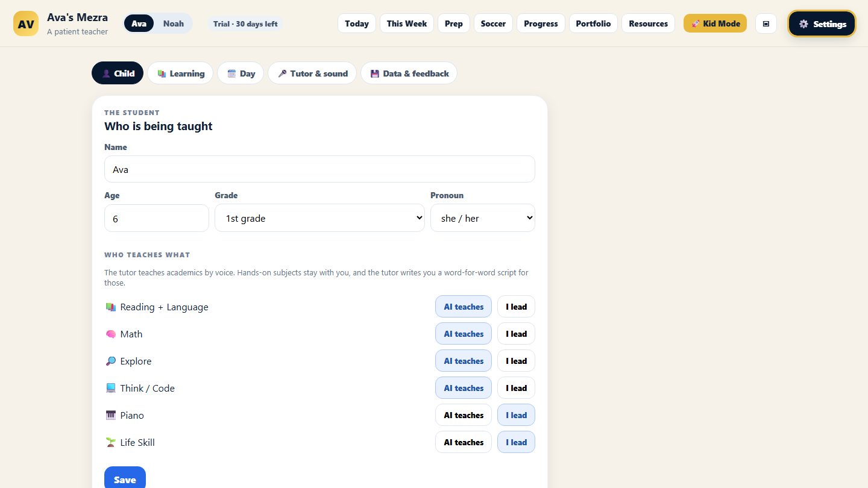Click the AV avatar logo
868x488 pixels.
click(x=26, y=23)
